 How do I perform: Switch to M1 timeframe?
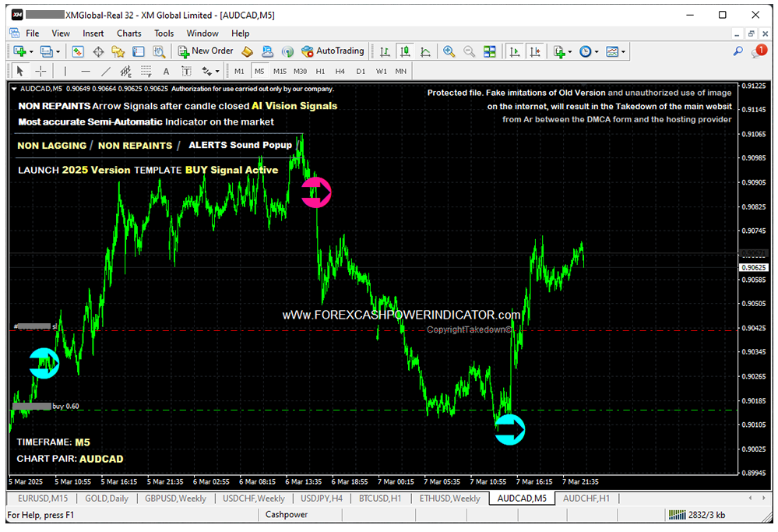(239, 71)
